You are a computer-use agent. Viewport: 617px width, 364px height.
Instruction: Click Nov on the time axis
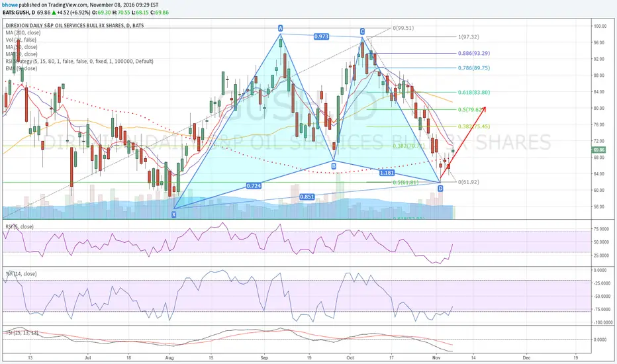coord(436,358)
